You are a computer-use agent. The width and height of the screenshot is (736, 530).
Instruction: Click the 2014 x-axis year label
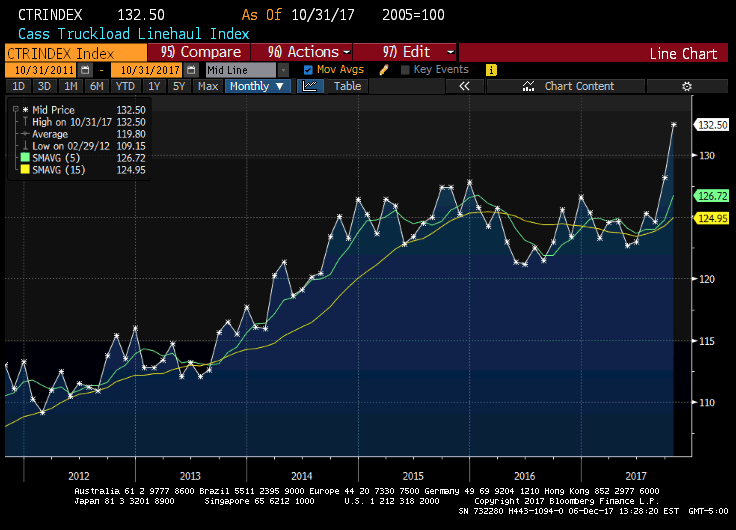click(301, 476)
